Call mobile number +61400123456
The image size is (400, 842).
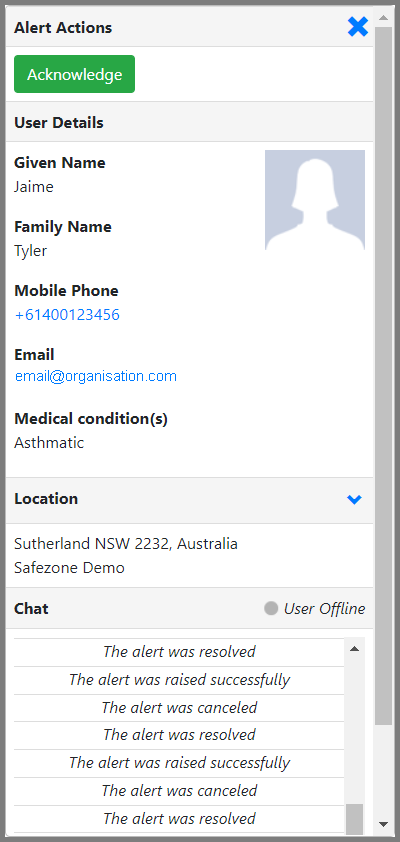[x=67, y=315]
